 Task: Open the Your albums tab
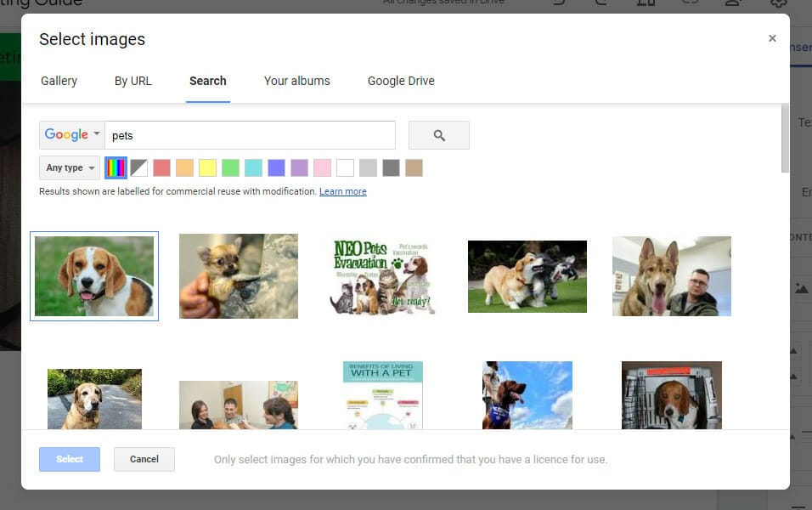pyautogui.click(x=296, y=81)
